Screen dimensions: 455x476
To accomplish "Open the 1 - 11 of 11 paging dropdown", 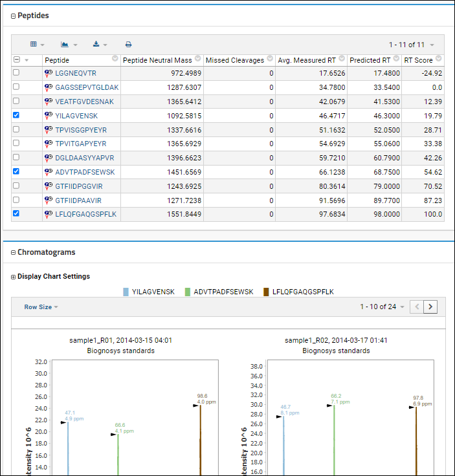I will coord(411,45).
